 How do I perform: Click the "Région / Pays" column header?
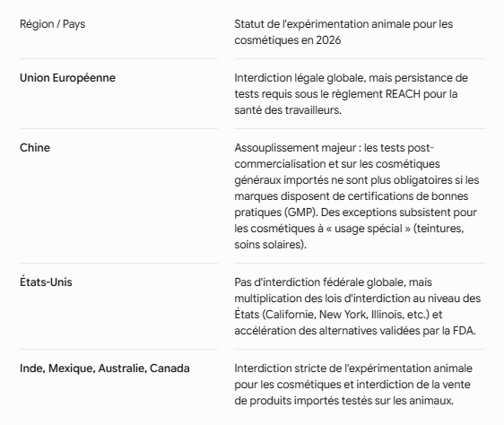[x=52, y=24]
